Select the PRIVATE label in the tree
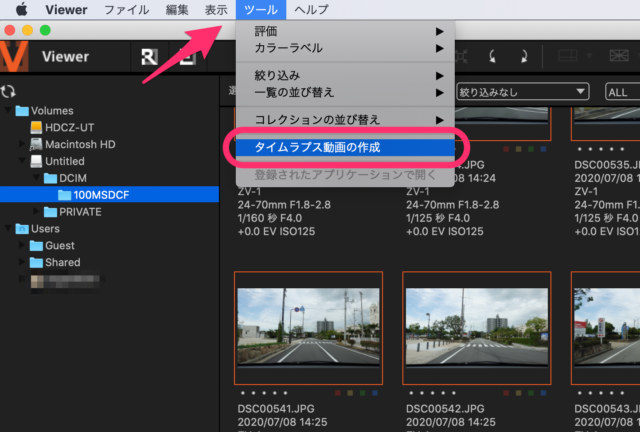 [80, 212]
